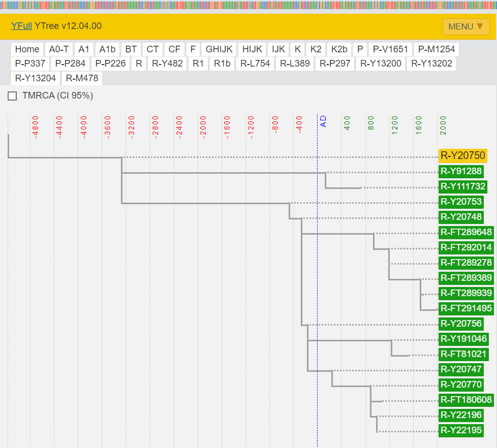Screen dimensions: 497x448
Task: Click the R-FT291495 subclade label
Action: click(466, 308)
